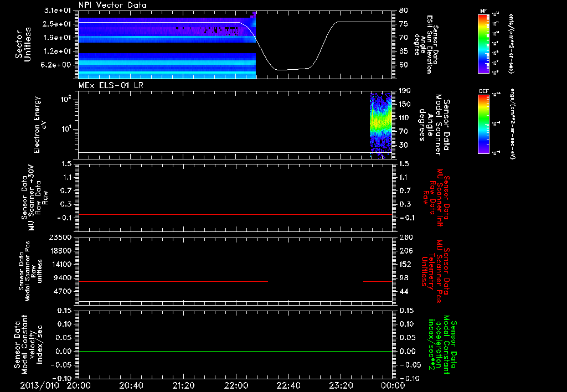Click the '20:40' time tick label
The height and width of the screenshot is (392, 567).
pyautogui.click(x=131, y=385)
